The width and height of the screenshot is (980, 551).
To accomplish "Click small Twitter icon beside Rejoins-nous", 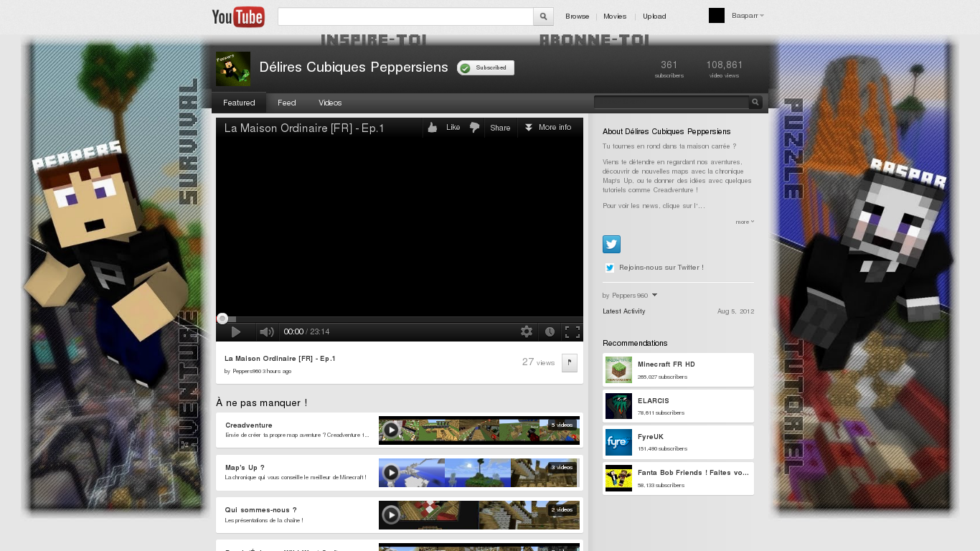I will (610, 268).
